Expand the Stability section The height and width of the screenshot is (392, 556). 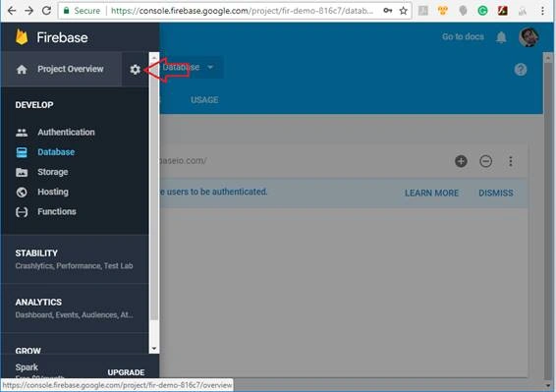[75, 259]
